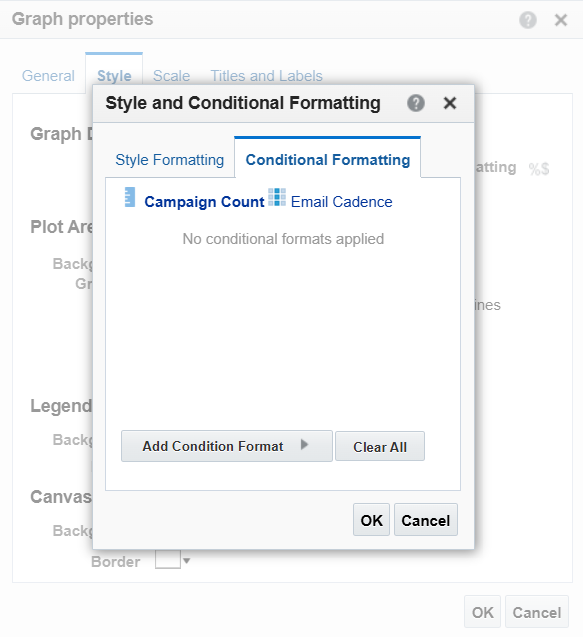The image size is (583, 637).
Task: Click the Border color swatch
Action: tap(168, 560)
